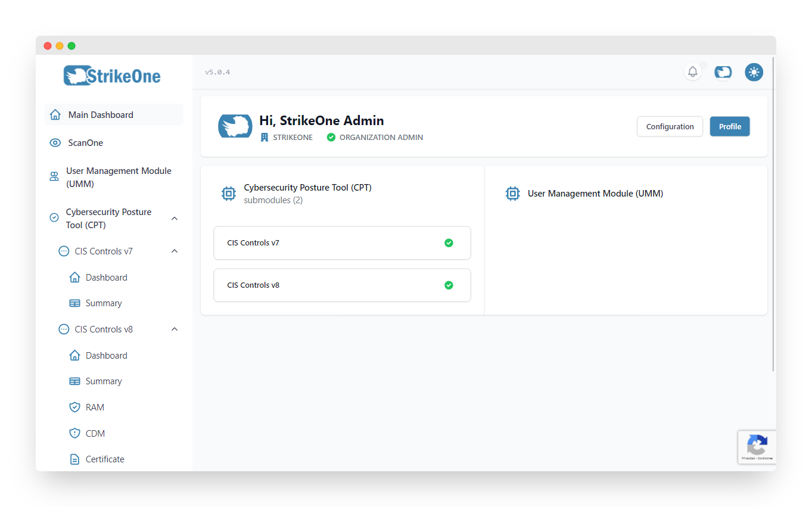Click the CDM shield icon

(74, 433)
